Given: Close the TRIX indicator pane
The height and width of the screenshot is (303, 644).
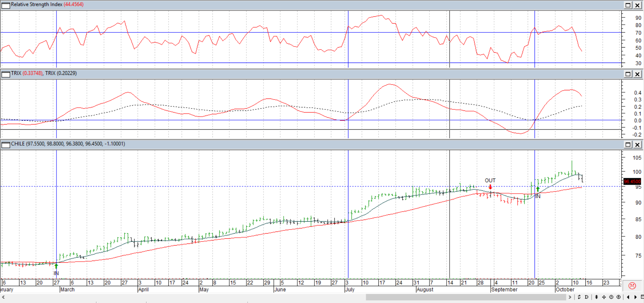Looking at the screenshot, I should click(637, 74).
